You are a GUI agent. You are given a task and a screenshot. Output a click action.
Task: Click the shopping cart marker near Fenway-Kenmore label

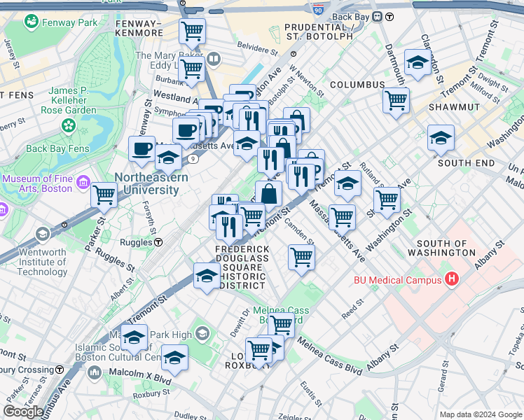pos(192,33)
